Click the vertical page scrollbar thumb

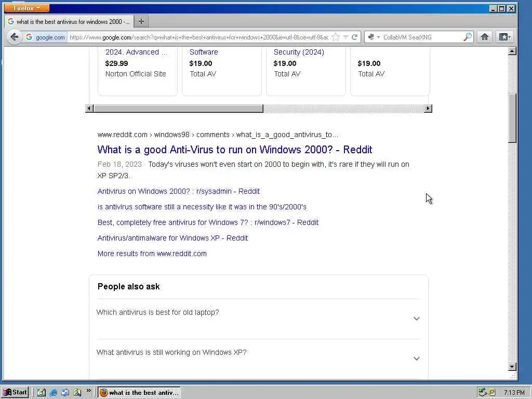click(x=512, y=118)
